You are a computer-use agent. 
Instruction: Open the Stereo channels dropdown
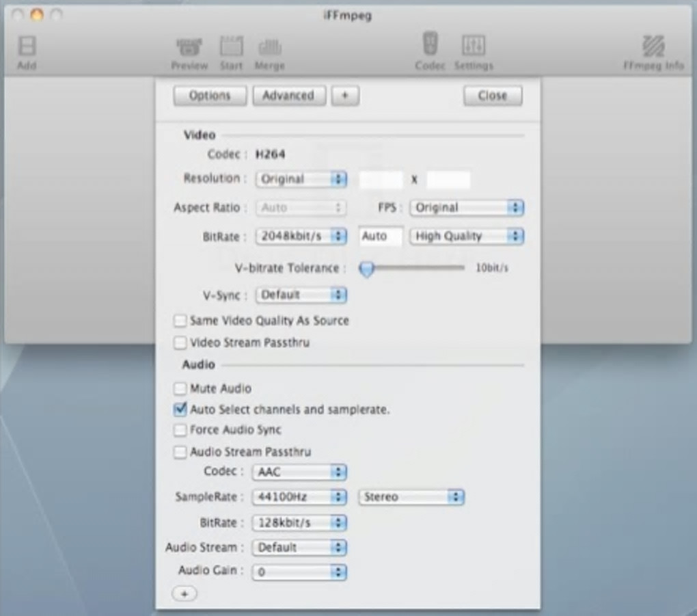coord(411,497)
